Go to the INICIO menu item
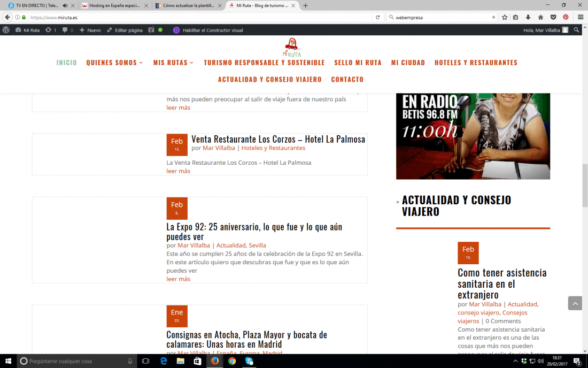The height and width of the screenshot is (368, 588). click(67, 63)
